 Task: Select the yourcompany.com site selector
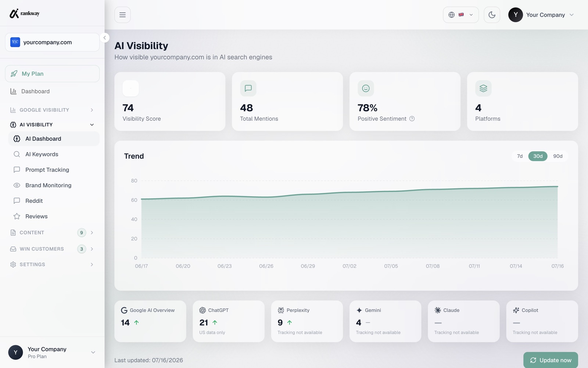52,42
